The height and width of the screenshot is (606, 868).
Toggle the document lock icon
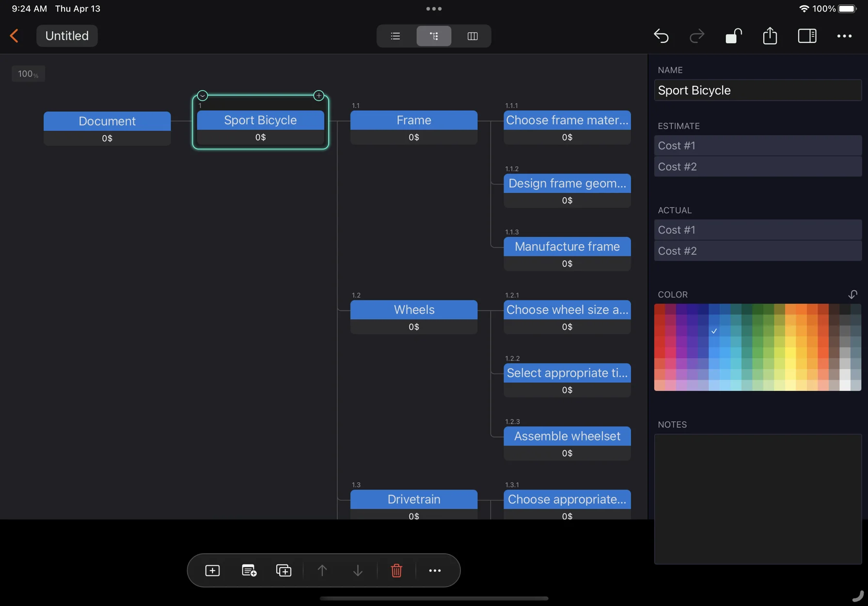pos(733,36)
